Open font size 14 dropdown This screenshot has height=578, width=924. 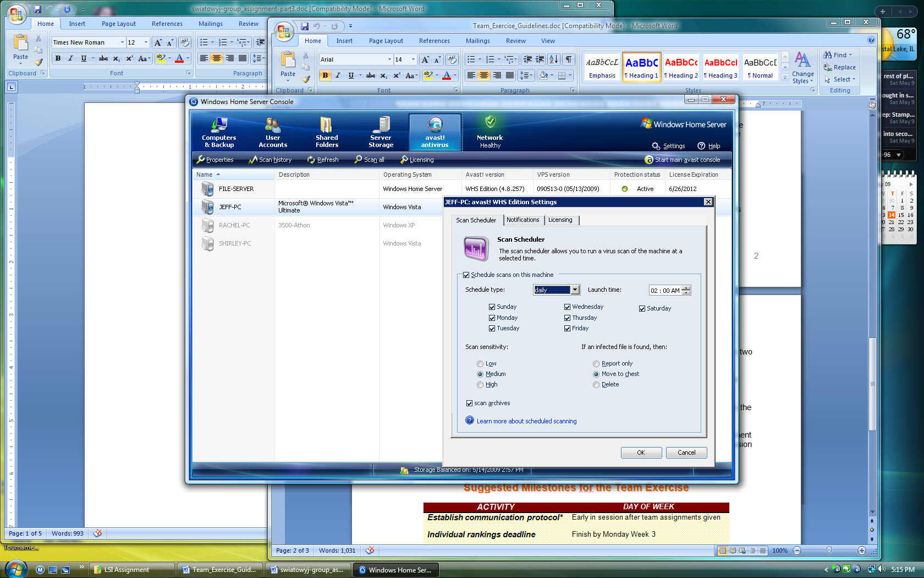413,59
